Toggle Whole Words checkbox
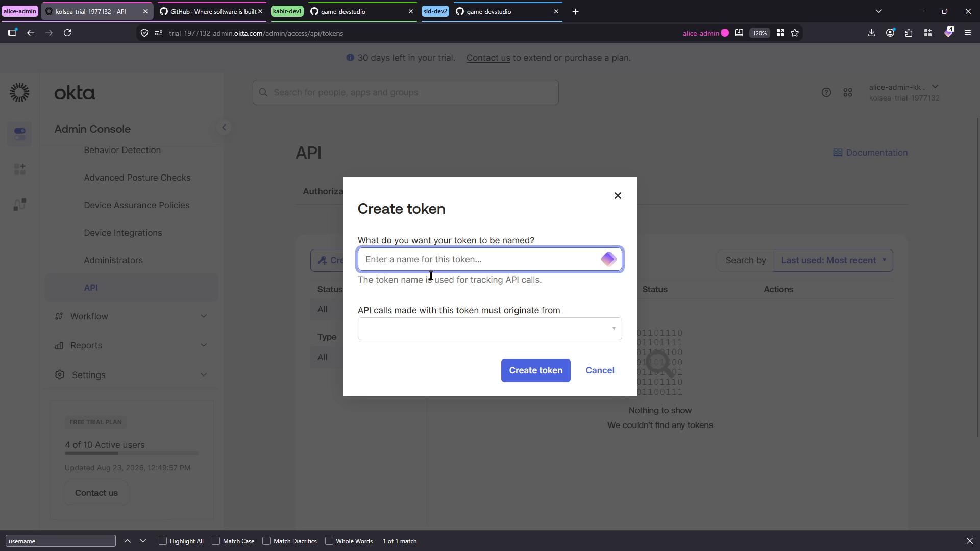The image size is (980, 551). [x=329, y=541]
